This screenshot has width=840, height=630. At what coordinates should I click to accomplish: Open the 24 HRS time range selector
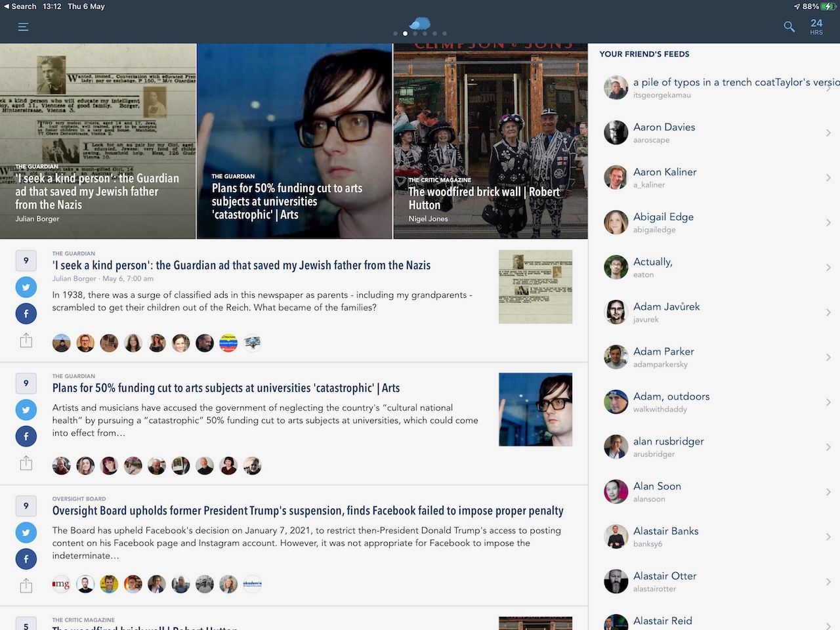(816, 27)
